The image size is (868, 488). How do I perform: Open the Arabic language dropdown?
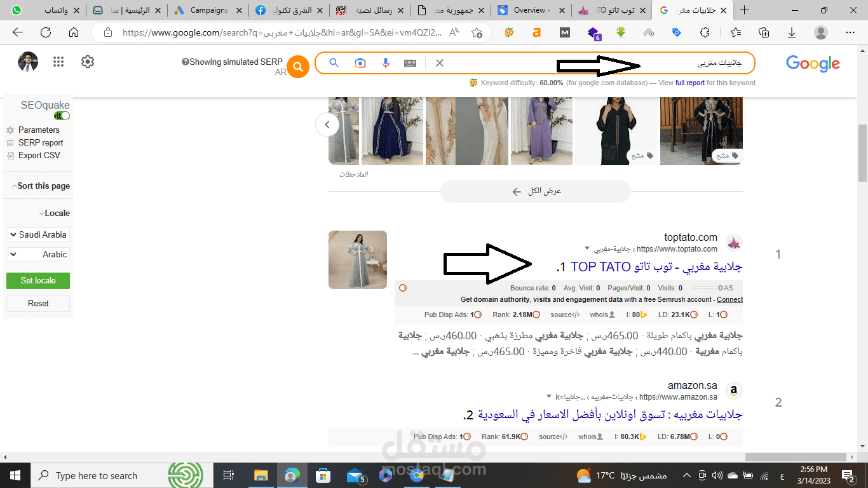click(x=38, y=254)
